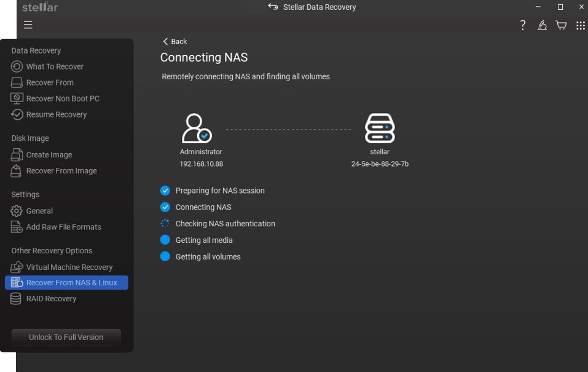Click the stellar logo
588x372 pixels.
coord(40,7)
